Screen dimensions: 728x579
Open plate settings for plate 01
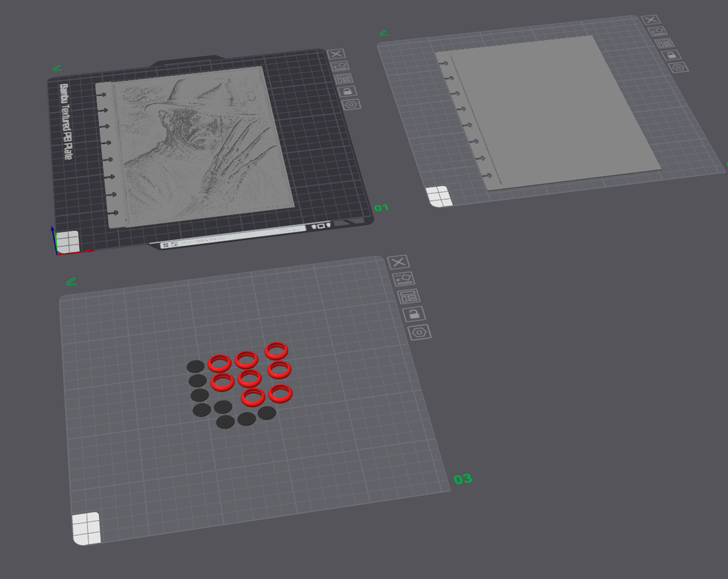(x=351, y=104)
